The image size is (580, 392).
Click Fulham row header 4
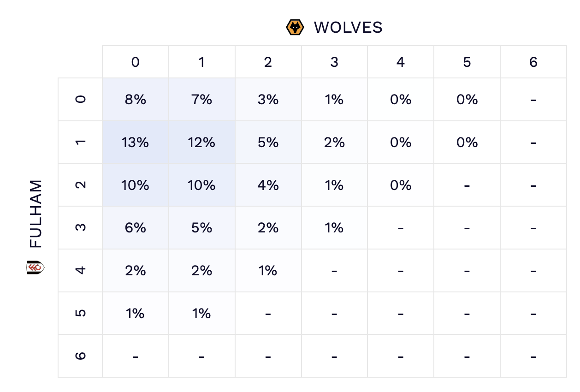[80, 271]
